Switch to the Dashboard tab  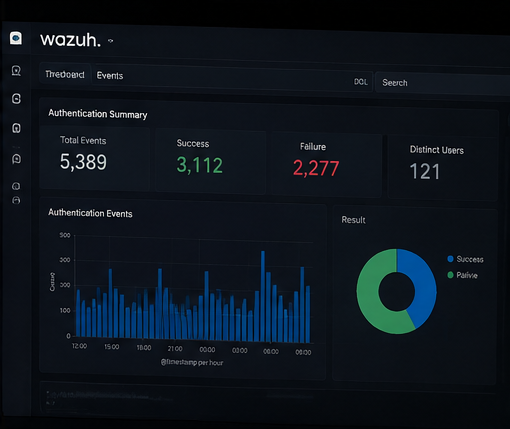tap(65, 74)
